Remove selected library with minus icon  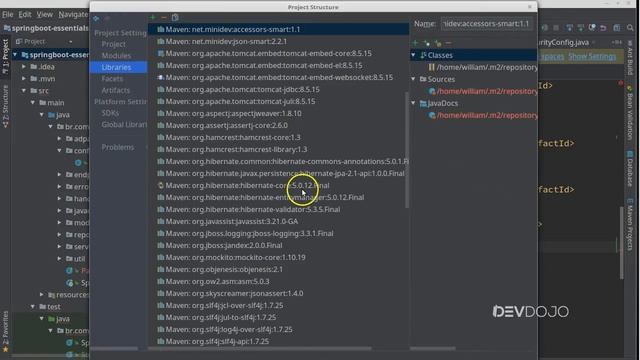[164, 18]
